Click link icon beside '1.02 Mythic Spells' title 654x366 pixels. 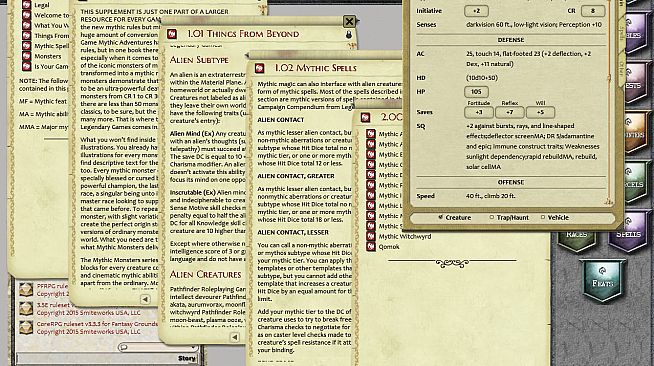pyautogui.click(x=259, y=68)
